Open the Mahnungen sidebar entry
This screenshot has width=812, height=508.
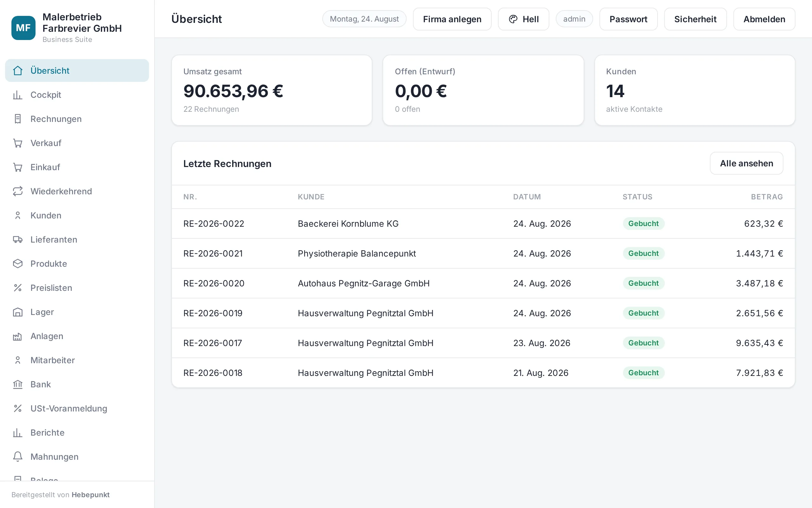[x=77, y=457]
